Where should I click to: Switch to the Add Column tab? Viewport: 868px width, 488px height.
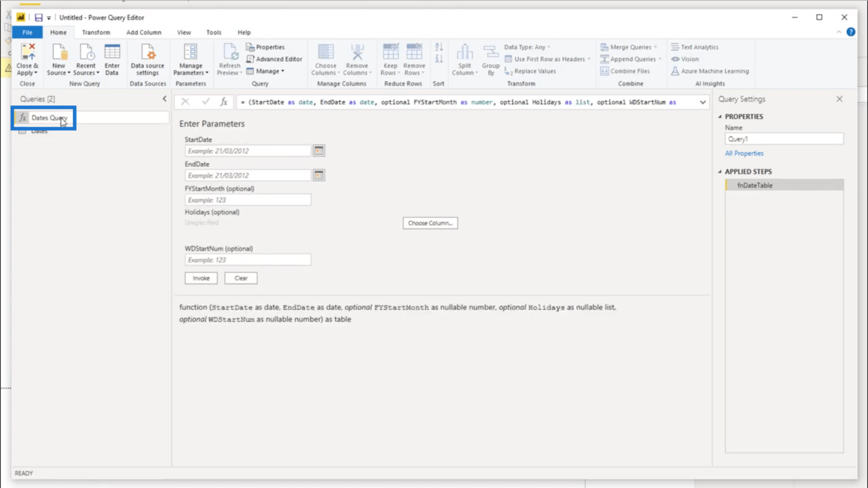click(144, 32)
